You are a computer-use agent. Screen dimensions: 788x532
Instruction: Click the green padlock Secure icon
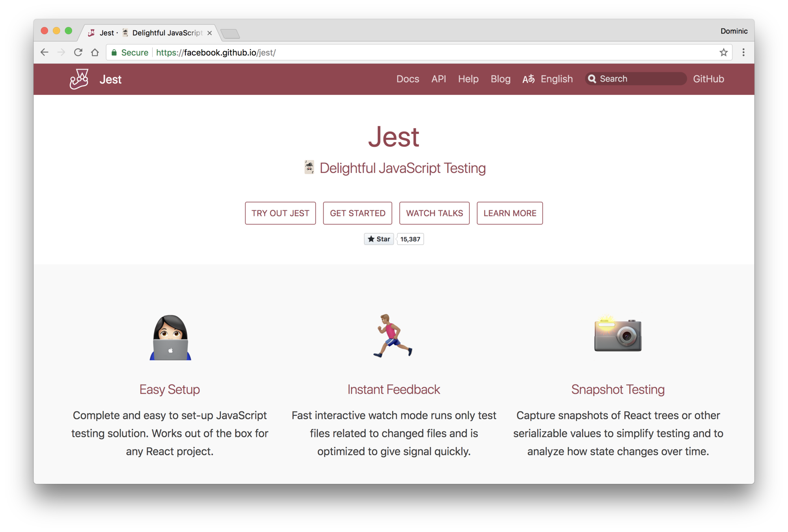pos(114,53)
